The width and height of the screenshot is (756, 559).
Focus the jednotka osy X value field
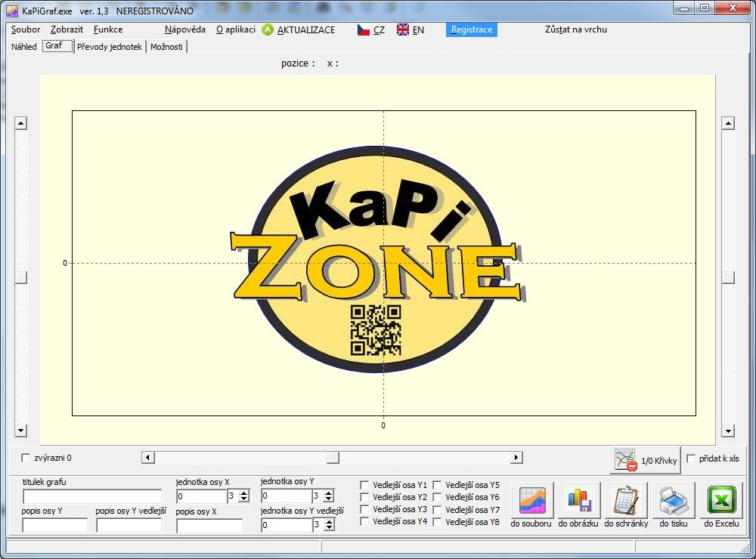[x=202, y=496]
